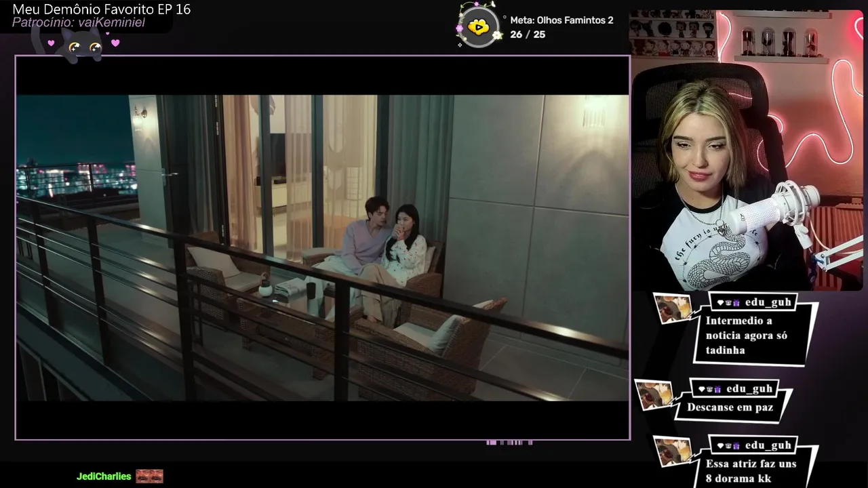
Task: Click the avatar beside 'Intermedio a noticia' message
Action: [673, 309]
